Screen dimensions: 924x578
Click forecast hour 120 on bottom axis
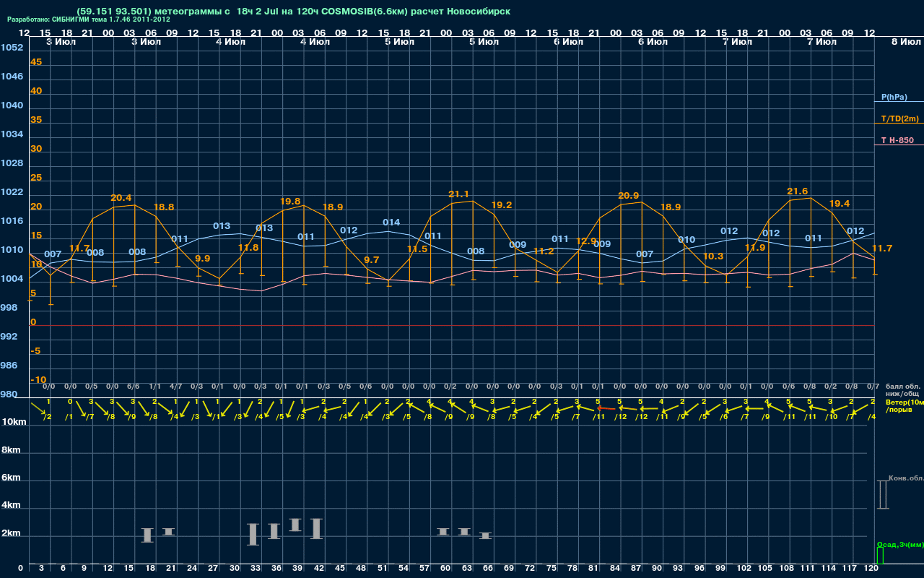point(871,569)
